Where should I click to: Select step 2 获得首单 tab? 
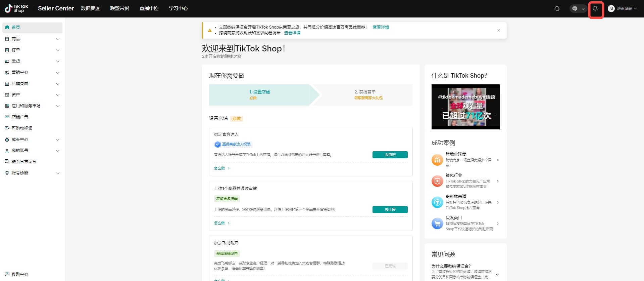click(x=365, y=95)
